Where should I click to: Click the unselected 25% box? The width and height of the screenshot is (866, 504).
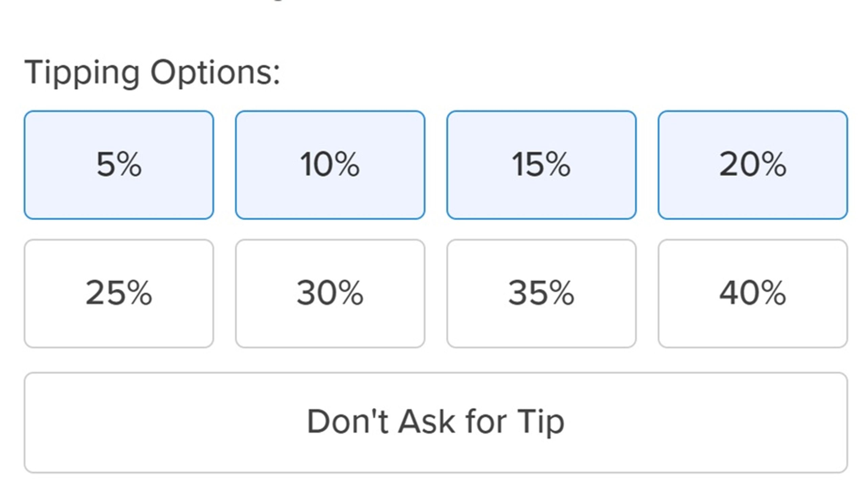(118, 293)
